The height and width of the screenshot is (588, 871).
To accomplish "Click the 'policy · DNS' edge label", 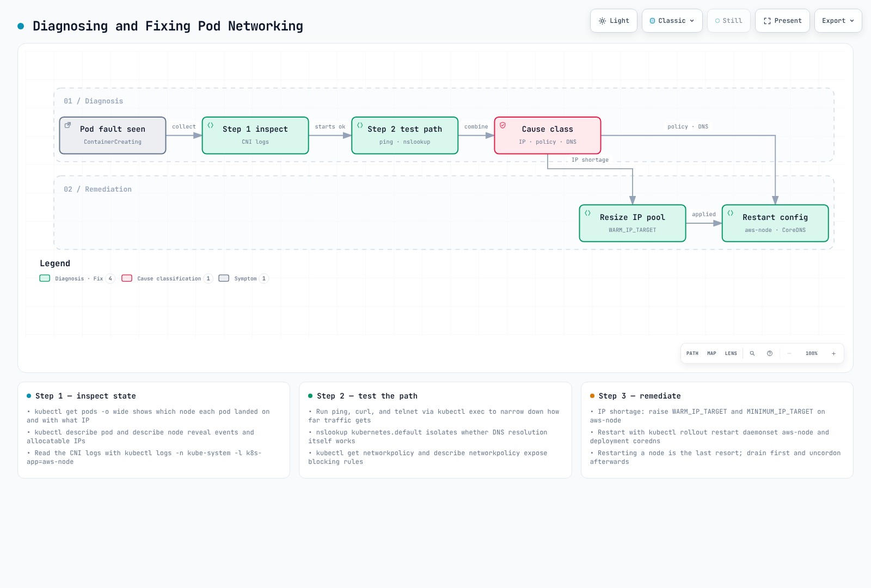I will (688, 126).
